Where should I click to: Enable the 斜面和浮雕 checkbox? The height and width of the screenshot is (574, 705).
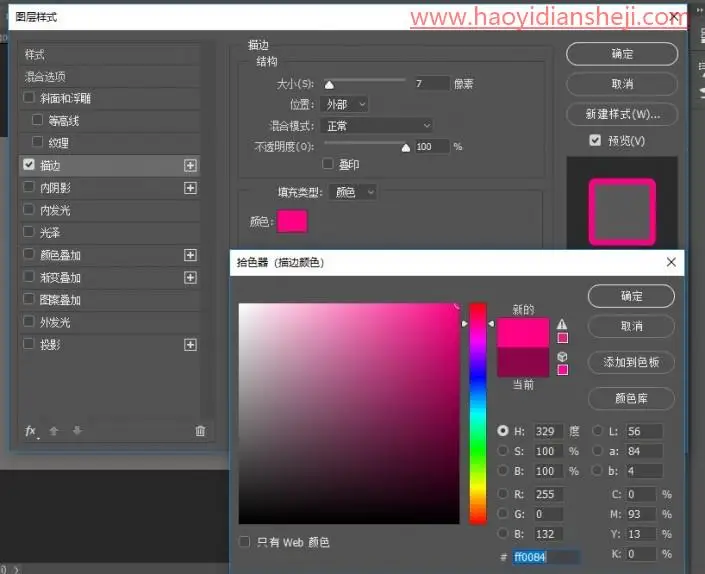pos(29,98)
